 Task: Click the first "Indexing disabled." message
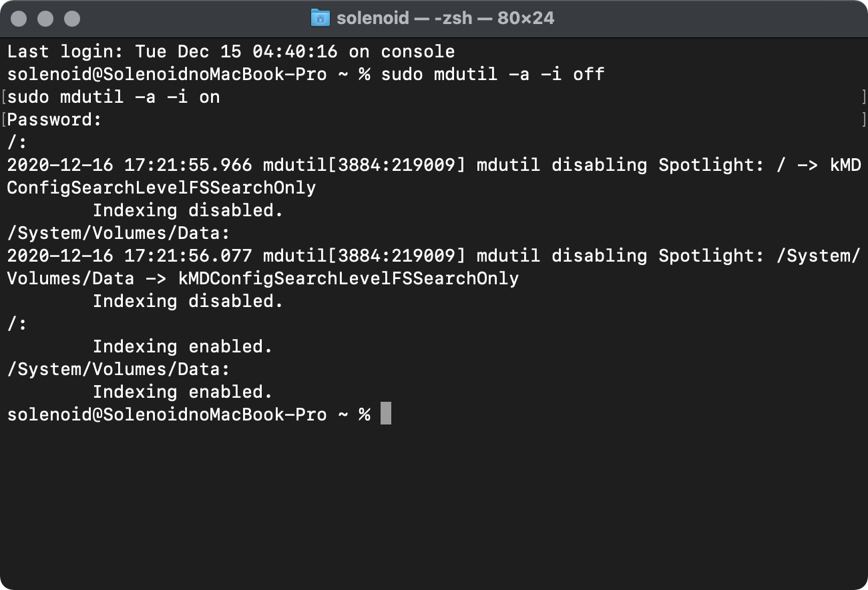click(188, 210)
